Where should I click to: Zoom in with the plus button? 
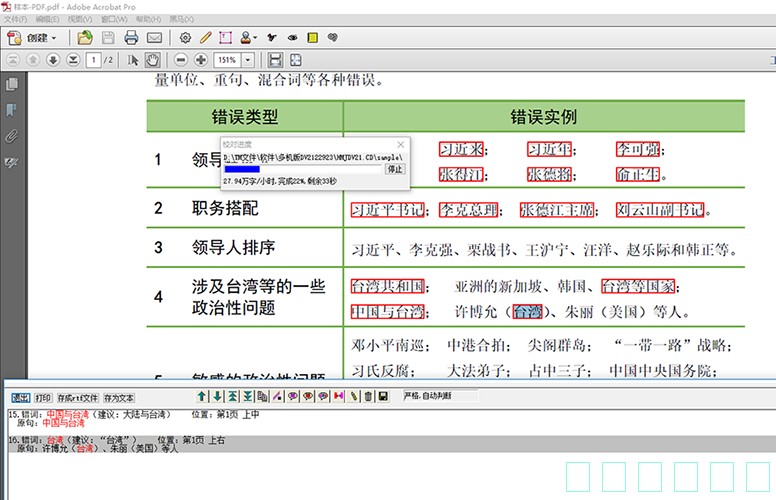(x=201, y=60)
